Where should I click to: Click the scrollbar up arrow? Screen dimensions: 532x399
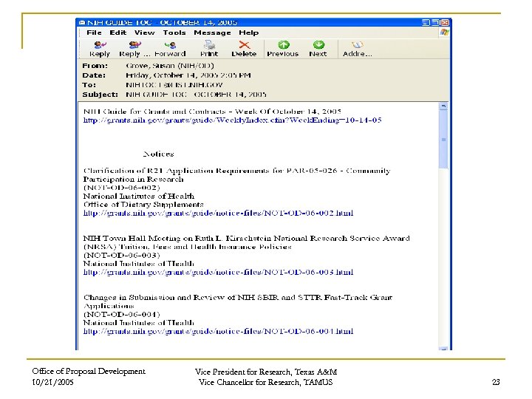(x=443, y=106)
